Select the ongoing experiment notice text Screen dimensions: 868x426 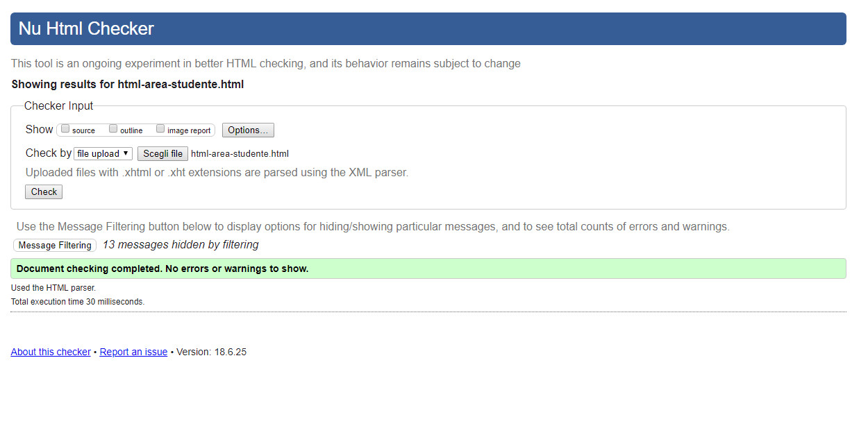pyautogui.click(x=266, y=63)
